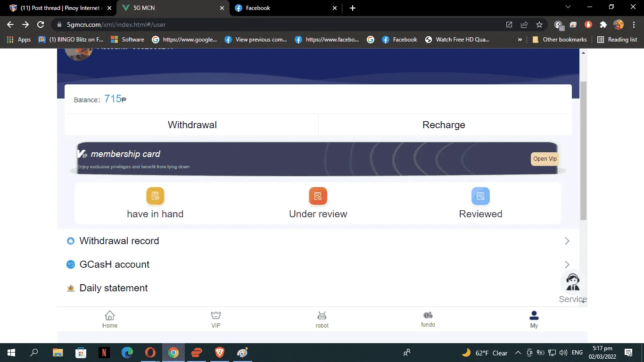This screenshot has width=644, height=362.
Task: Open the 'have in hand' yellow icon
Action: pos(155,196)
